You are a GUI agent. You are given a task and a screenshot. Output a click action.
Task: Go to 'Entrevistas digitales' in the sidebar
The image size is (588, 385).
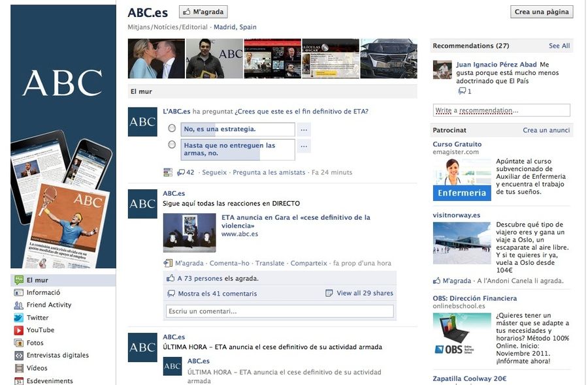click(x=57, y=356)
